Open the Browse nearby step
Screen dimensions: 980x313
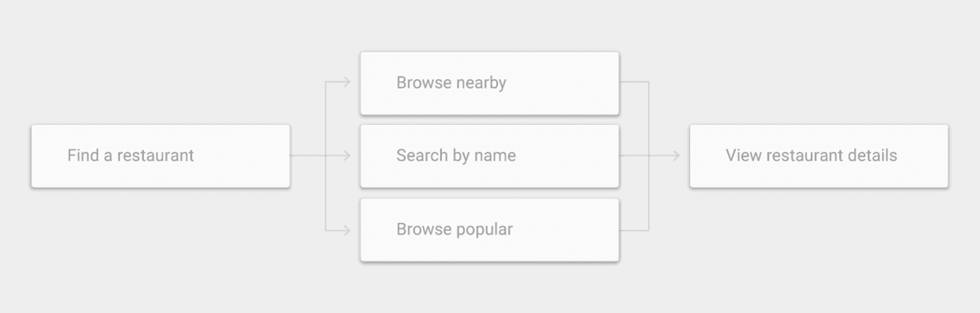[490, 83]
